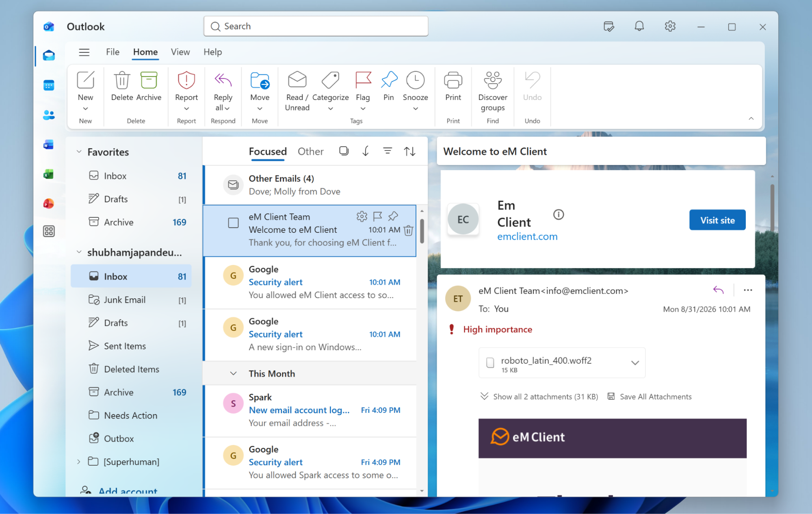
Task: Open the Snooze dropdown arrow
Action: point(415,108)
